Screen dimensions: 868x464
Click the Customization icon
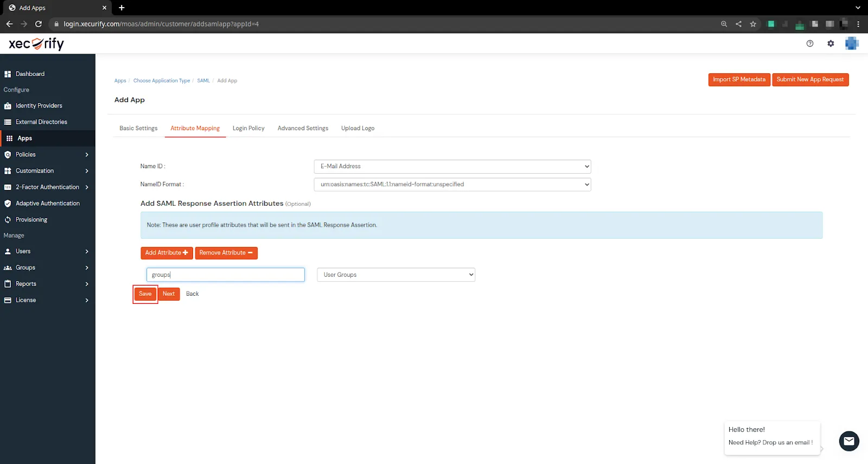[x=8, y=171]
